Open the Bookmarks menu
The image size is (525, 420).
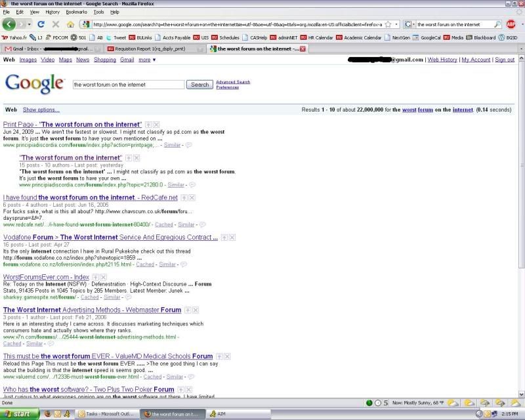pyautogui.click(x=76, y=12)
